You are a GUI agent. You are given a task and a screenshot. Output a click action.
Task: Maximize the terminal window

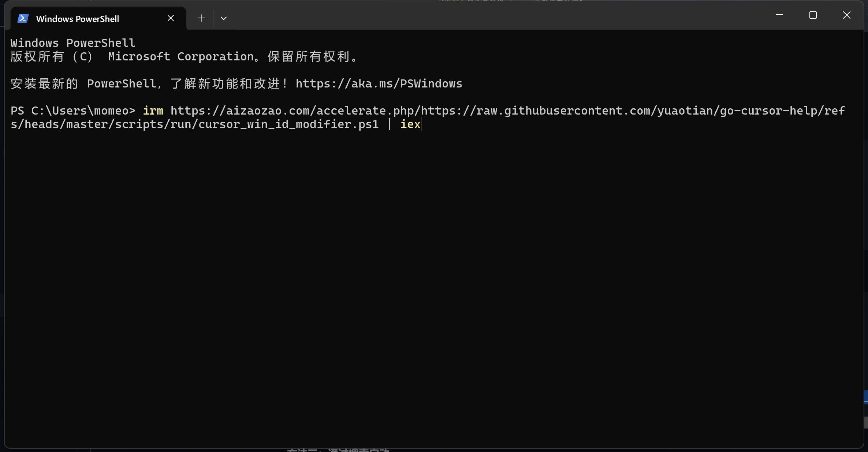[x=813, y=15]
